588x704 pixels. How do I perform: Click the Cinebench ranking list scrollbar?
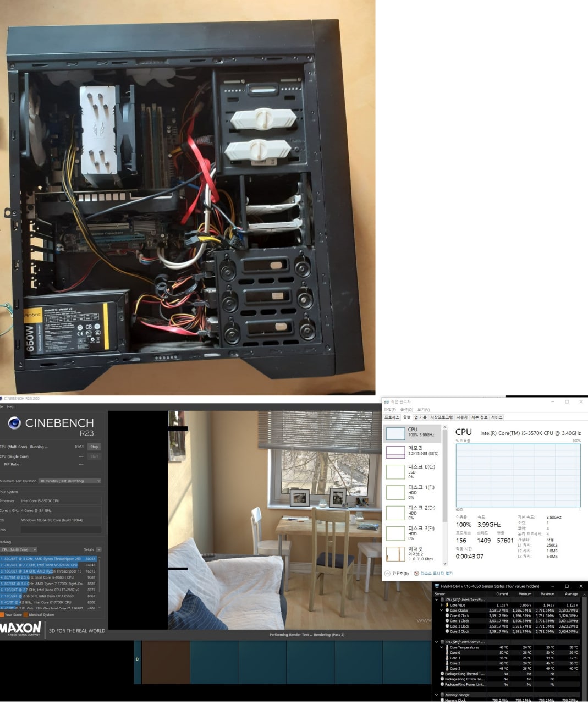pyautogui.click(x=100, y=582)
